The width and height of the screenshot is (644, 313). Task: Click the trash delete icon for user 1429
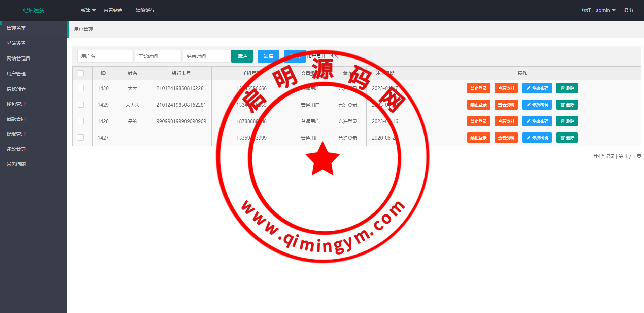click(562, 105)
